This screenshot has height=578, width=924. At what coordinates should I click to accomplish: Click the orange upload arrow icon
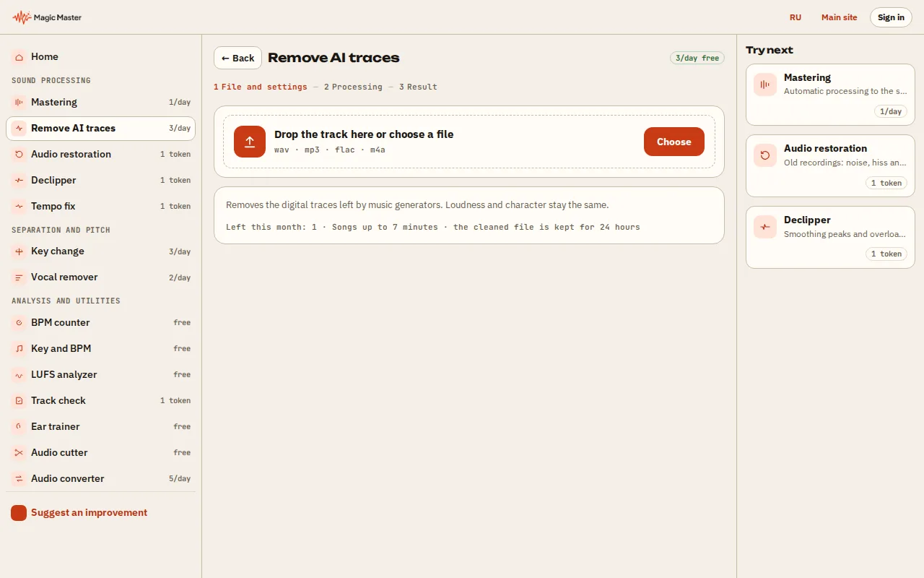(x=250, y=142)
